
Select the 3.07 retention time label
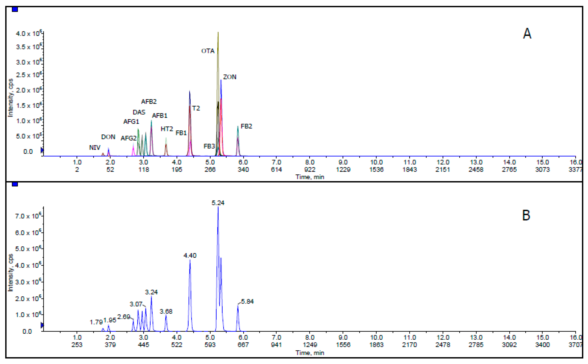pos(136,304)
